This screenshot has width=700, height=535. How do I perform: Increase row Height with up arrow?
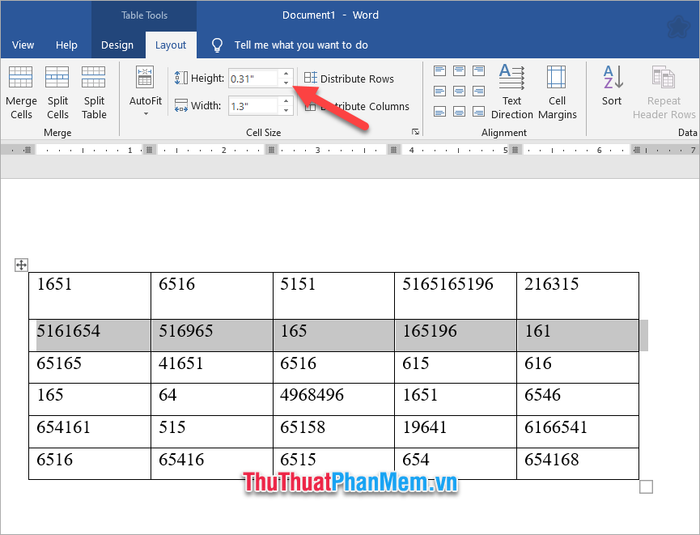click(286, 74)
